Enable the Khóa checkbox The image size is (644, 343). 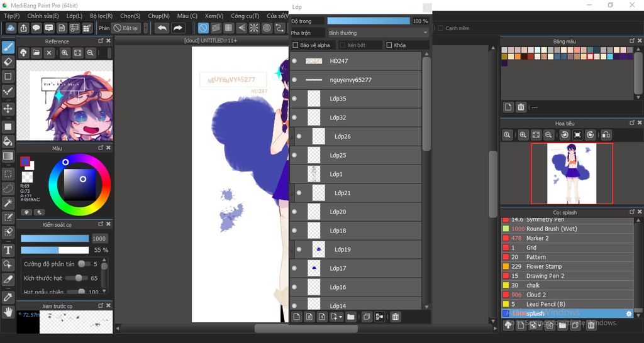(x=389, y=45)
